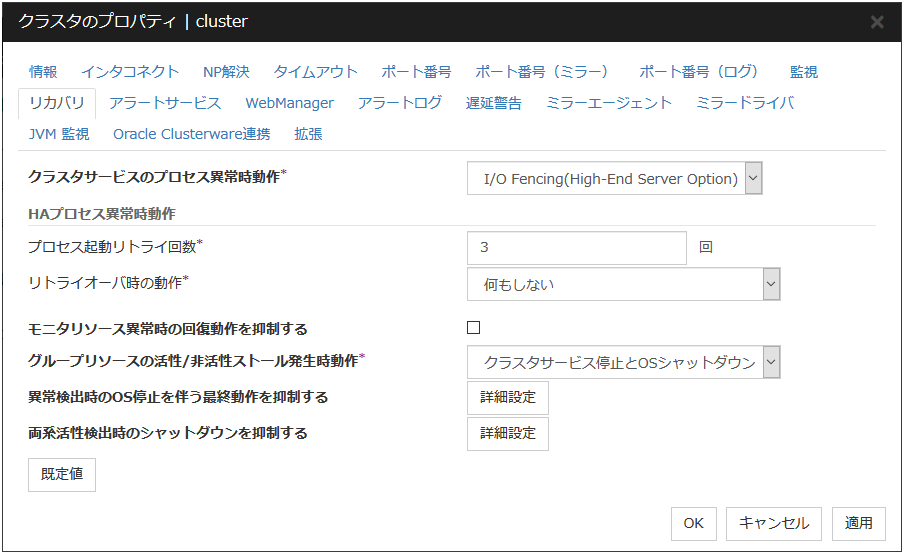Switch to Oracle Clusterware連携 tab
This screenshot has height=554, width=904.
191,134
